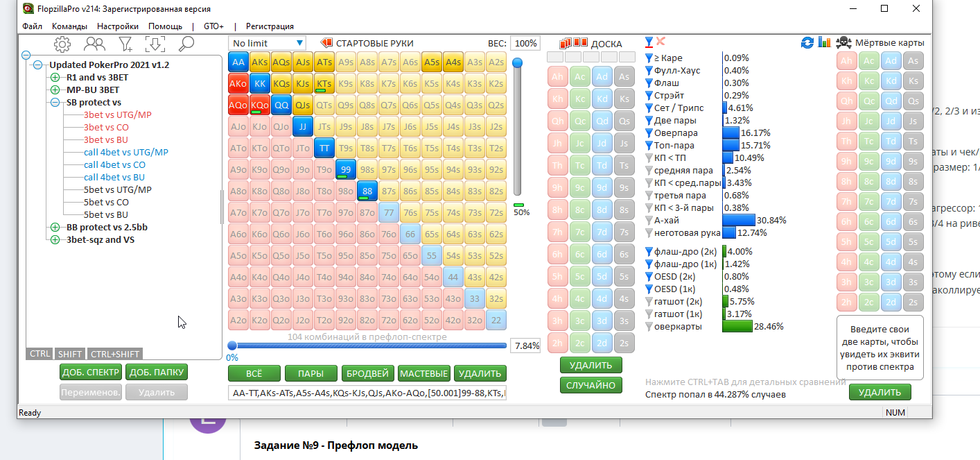Image resolution: width=980 pixels, height=460 pixels.
Task: Click the red X clear-filters icon
Action: tap(661, 42)
